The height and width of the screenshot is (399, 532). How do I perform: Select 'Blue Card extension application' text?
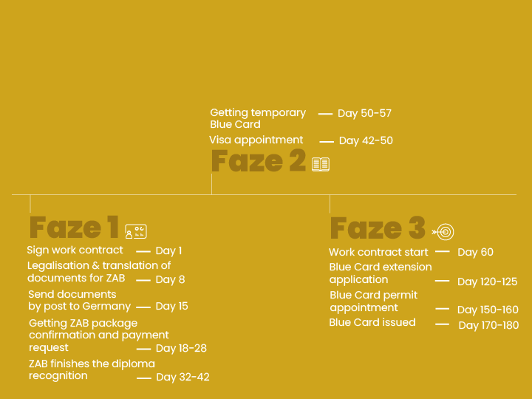(x=380, y=273)
